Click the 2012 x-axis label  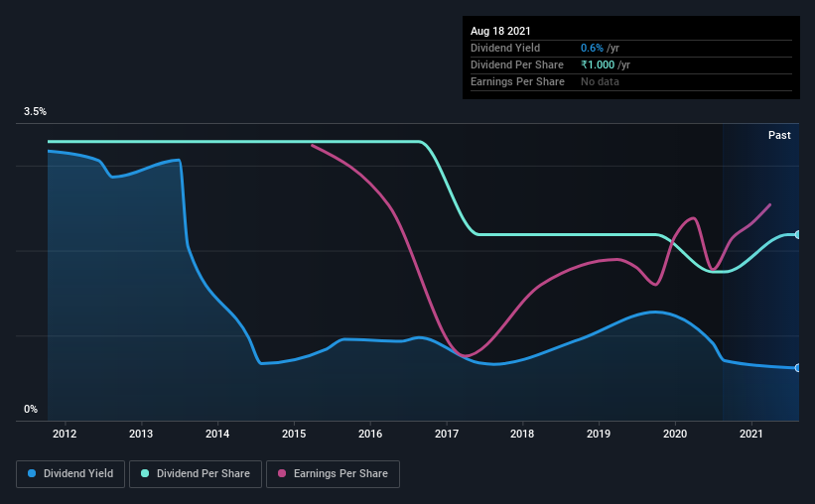[x=65, y=434]
